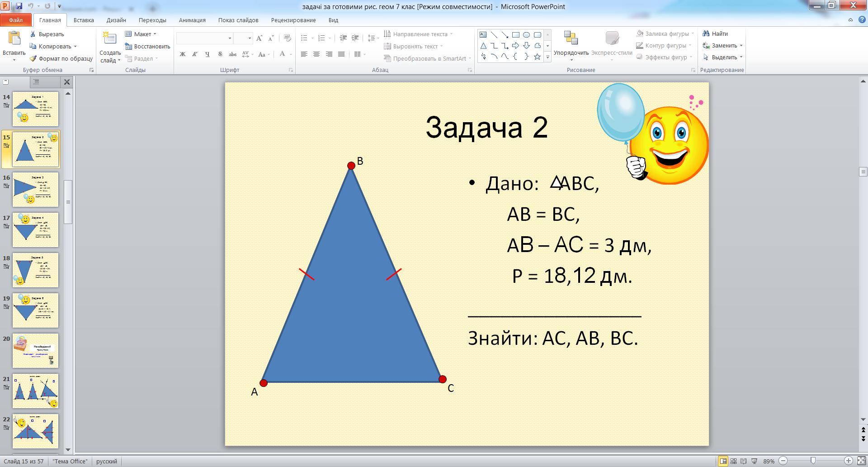
Task: Toggle text shadow S button
Action: click(220, 54)
